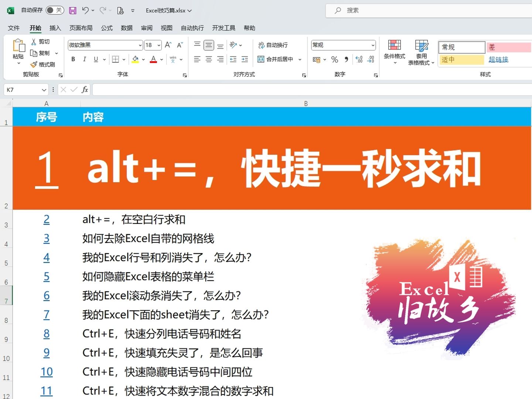Screen dimensions: 532x399
Task: Decrease font size with smaller A icon
Action: pyautogui.click(x=180, y=45)
